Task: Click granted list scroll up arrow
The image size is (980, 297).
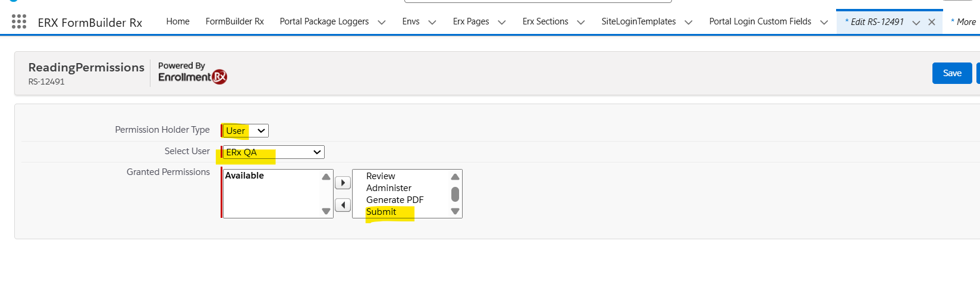Action: (455, 177)
